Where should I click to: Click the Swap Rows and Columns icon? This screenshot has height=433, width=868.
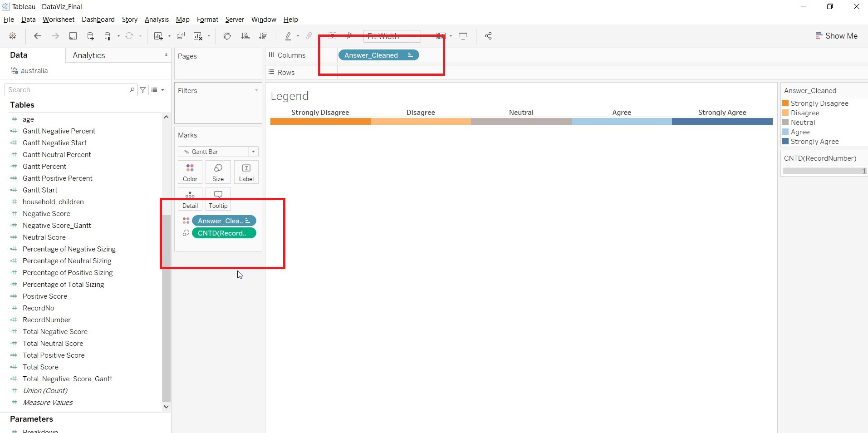227,36
